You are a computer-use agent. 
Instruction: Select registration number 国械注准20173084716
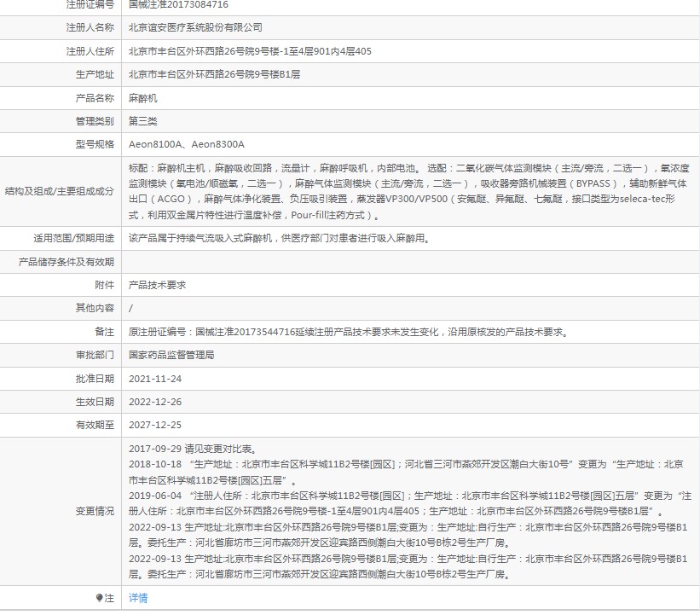tap(178, 4)
